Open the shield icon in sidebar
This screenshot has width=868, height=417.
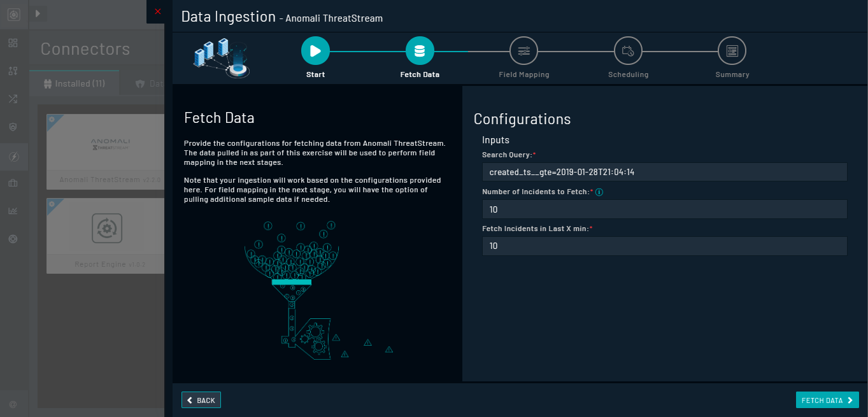(13, 127)
